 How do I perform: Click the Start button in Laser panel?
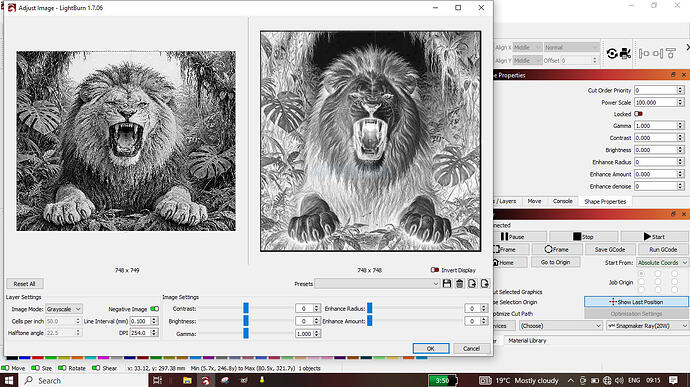click(654, 237)
